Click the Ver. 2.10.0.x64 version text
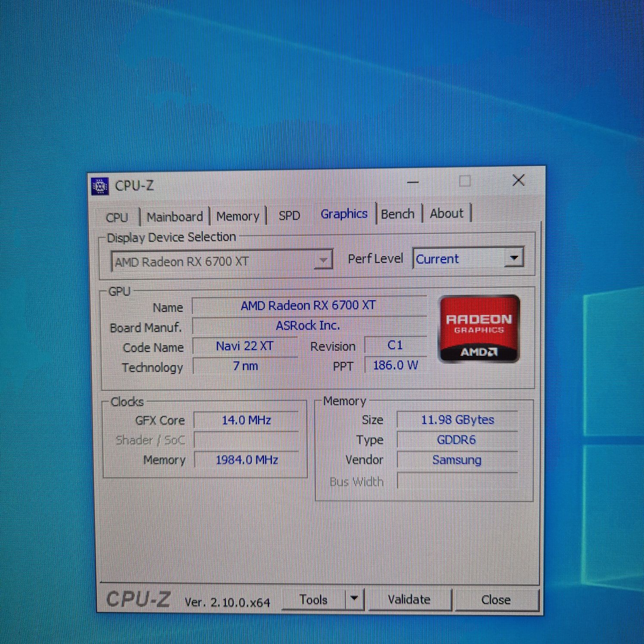644x644 pixels. click(x=227, y=602)
